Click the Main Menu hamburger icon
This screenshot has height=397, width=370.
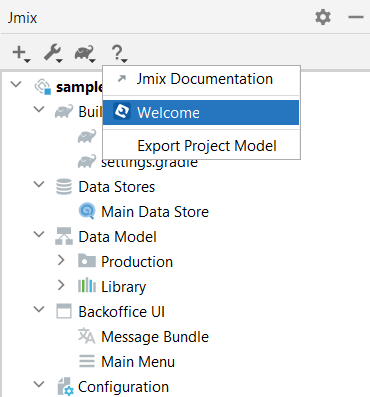tap(87, 361)
